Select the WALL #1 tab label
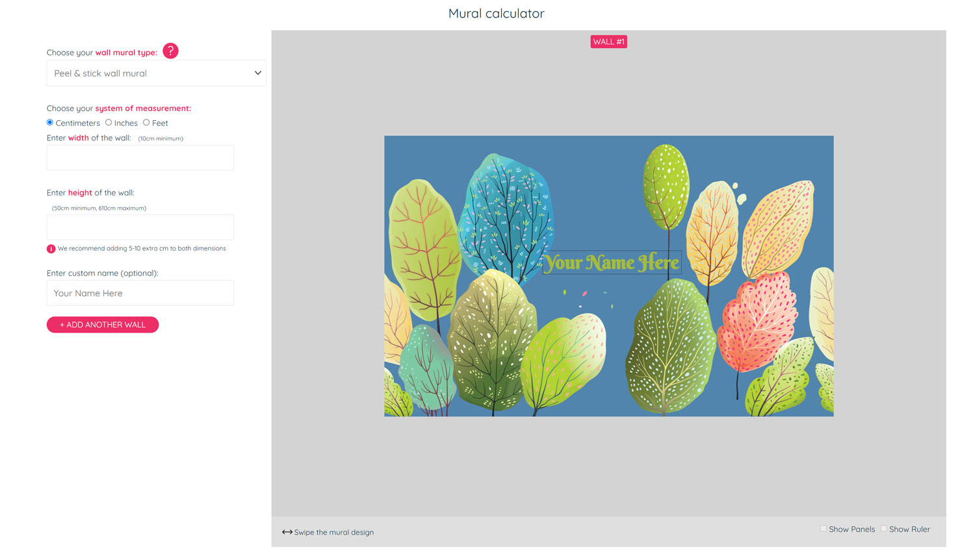 coord(608,42)
